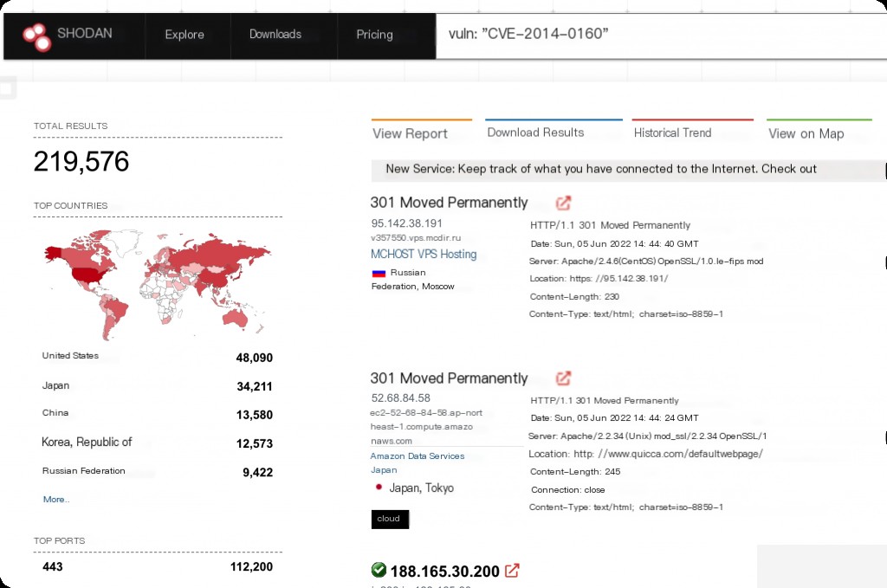Click the total results count 219,576
887x588 pixels.
81,162
